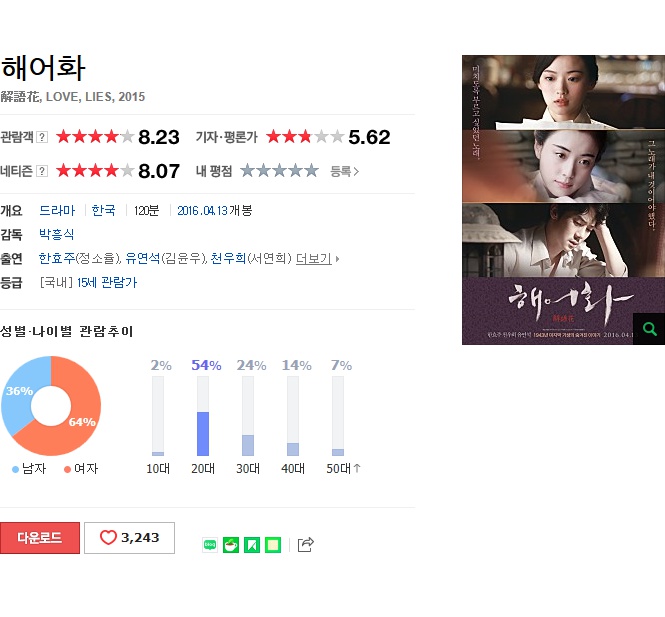
Task: Open actress 한효주's profile link
Action: [57, 258]
